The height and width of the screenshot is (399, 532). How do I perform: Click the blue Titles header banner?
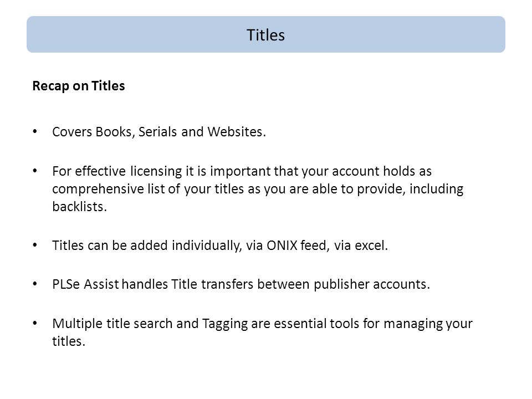coord(265,34)
